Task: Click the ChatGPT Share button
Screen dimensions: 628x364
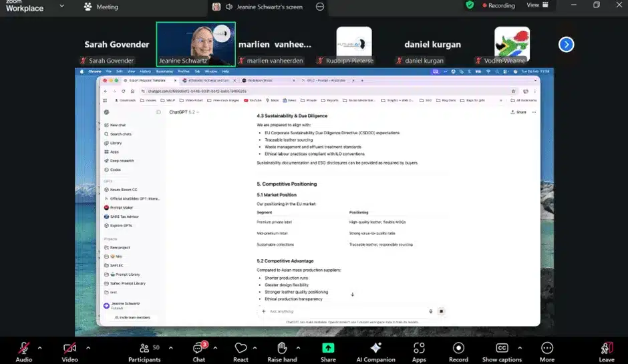Action: tap(518, 112)
